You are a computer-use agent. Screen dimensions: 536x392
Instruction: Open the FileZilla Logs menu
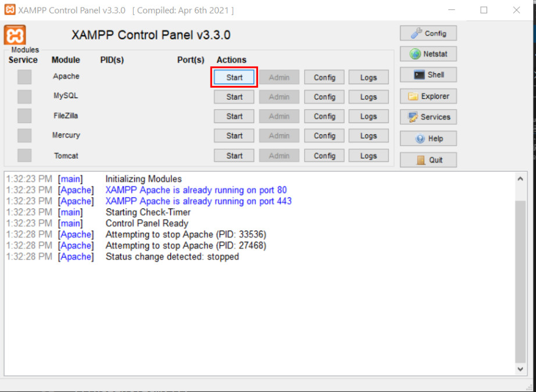tap(369, 117)
